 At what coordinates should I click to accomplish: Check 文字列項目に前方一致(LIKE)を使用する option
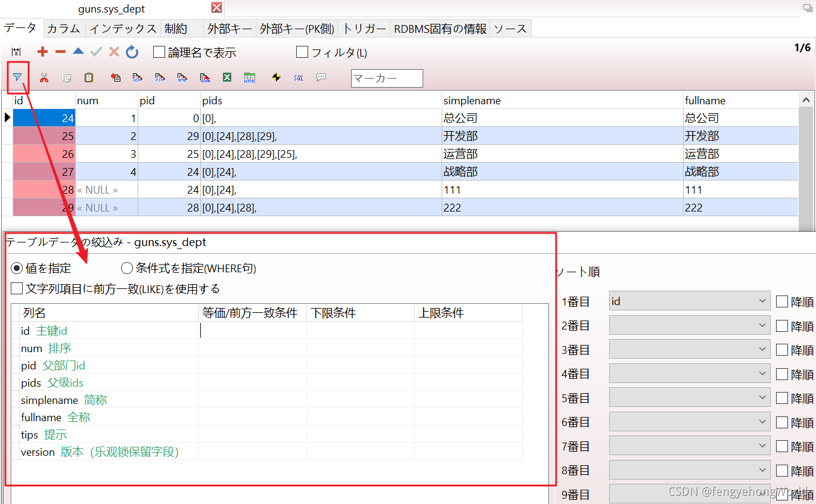(x=17, y=289)
